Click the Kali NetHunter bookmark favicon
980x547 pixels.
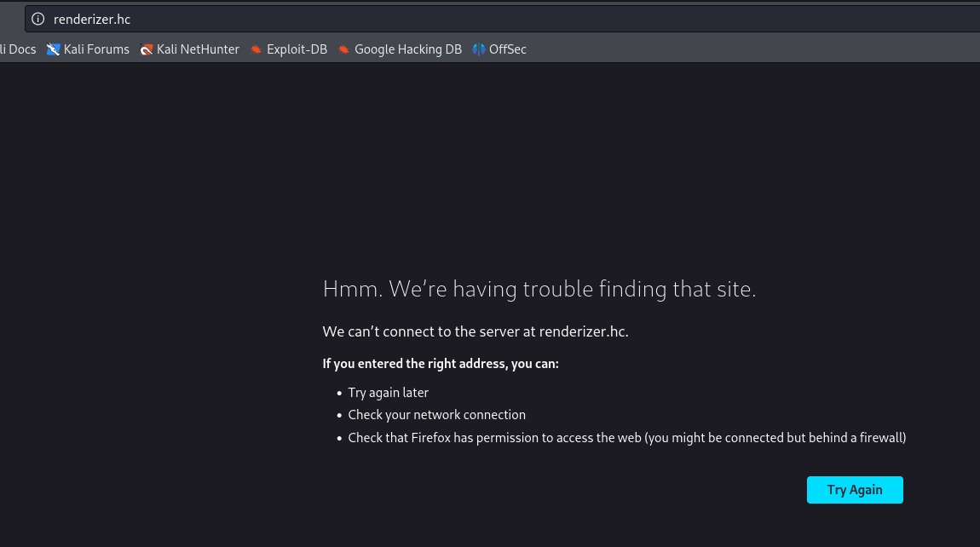click(147, 49)
